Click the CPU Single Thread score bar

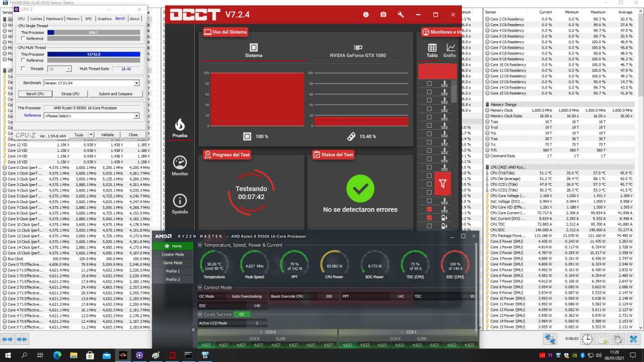(x=94, y=32)
